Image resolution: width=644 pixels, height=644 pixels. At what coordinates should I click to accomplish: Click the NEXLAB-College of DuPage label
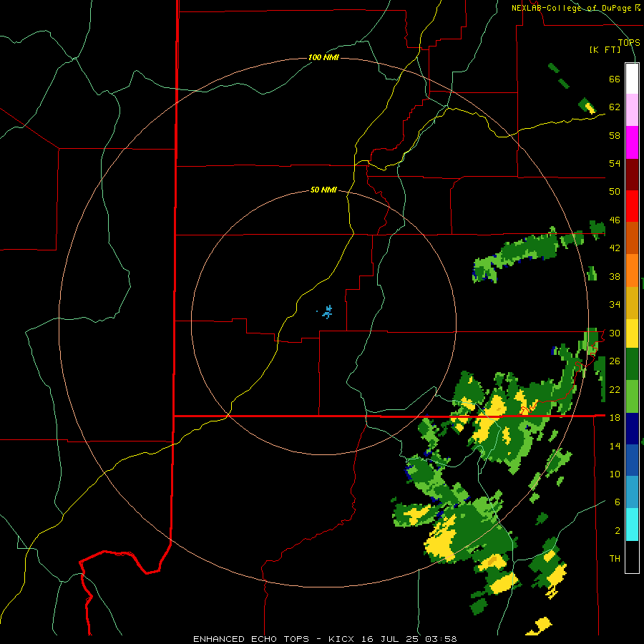(x=571, y=8)
